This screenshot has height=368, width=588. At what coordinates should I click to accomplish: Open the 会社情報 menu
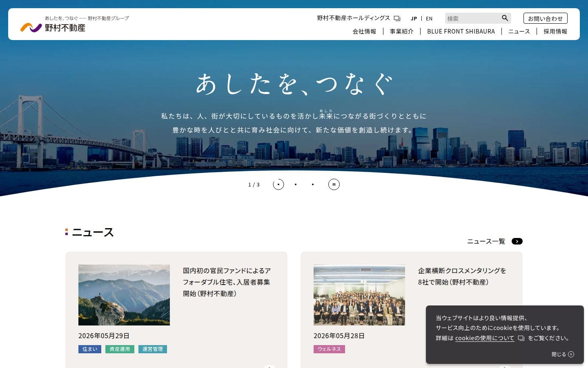(x=364, y=31)
